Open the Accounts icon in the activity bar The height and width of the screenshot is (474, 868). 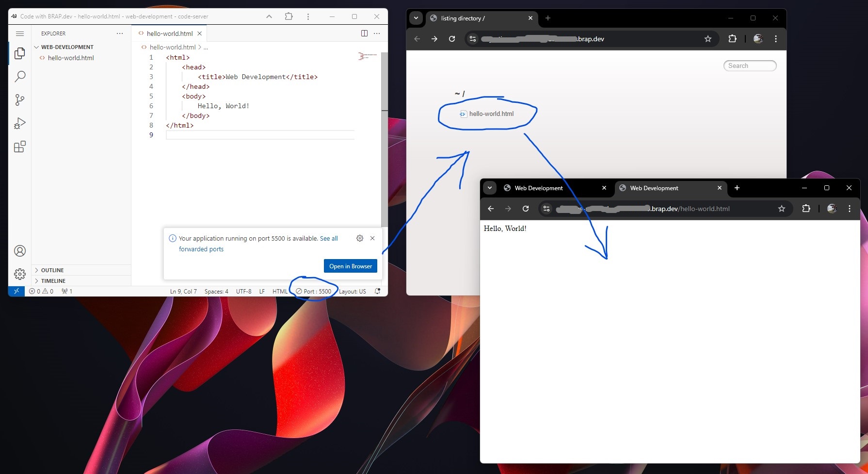(20, 251)
